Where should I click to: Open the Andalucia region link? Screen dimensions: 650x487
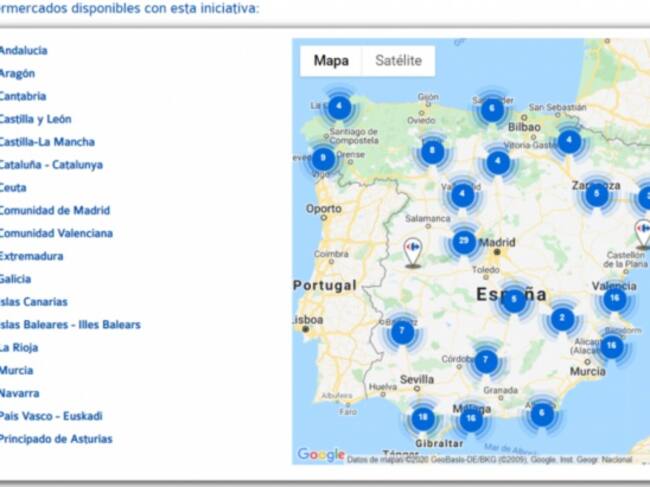[x=23, y=51]
